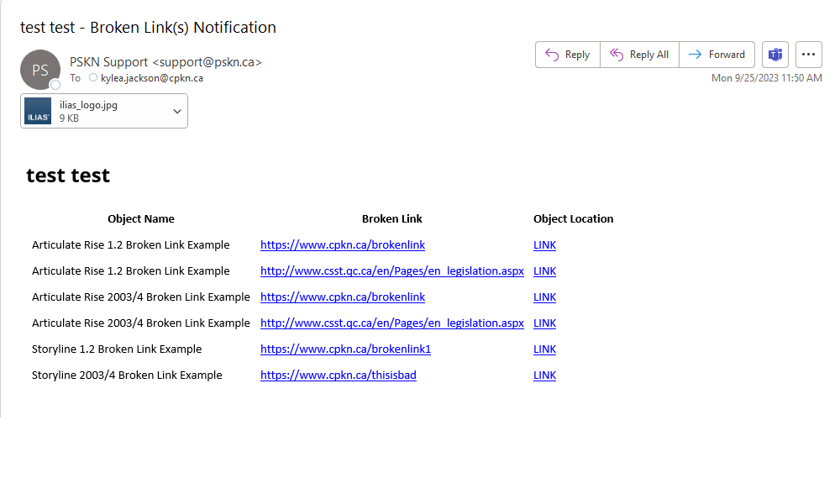Click the Reply All button
Image resolution: width=840 pixels, height=504 pixels.
click(639, 55)
